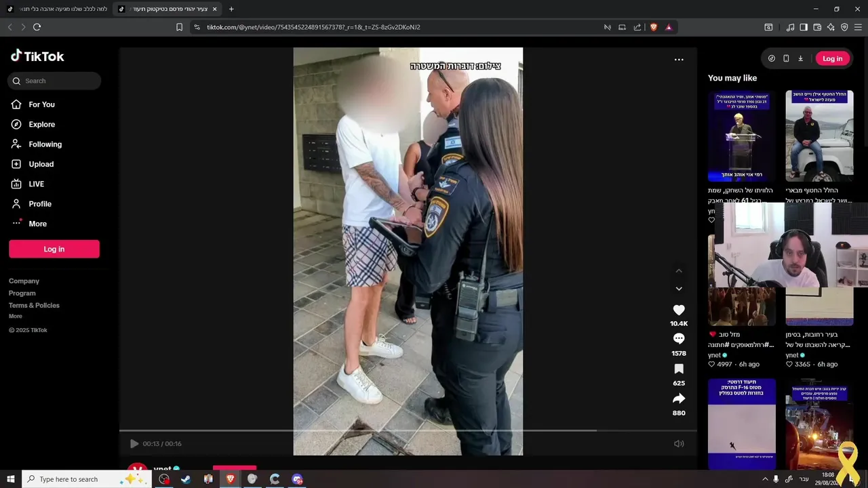Go to next video with down chevron
The width and height of the screenshot is (868, 488).
coord(679,289)
